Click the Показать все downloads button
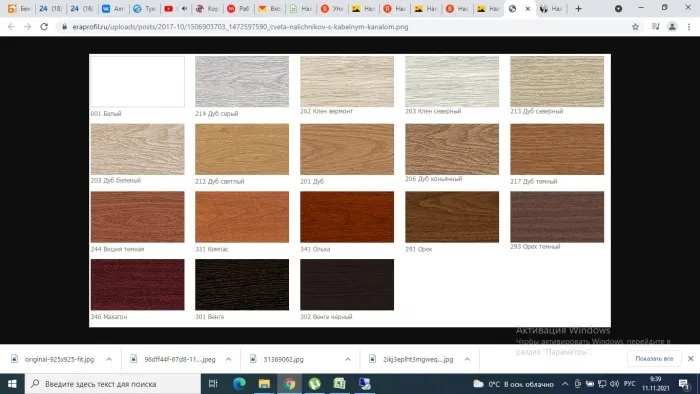Viewport: 700px width, 394px height. pyautogui.click(x=654, y=359)
